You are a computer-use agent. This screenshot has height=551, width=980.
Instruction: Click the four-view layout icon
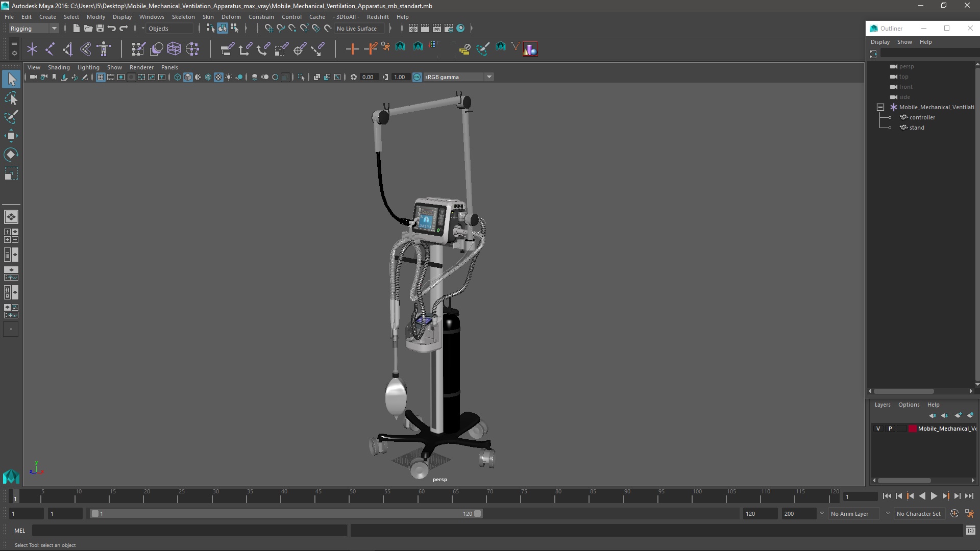11,236
